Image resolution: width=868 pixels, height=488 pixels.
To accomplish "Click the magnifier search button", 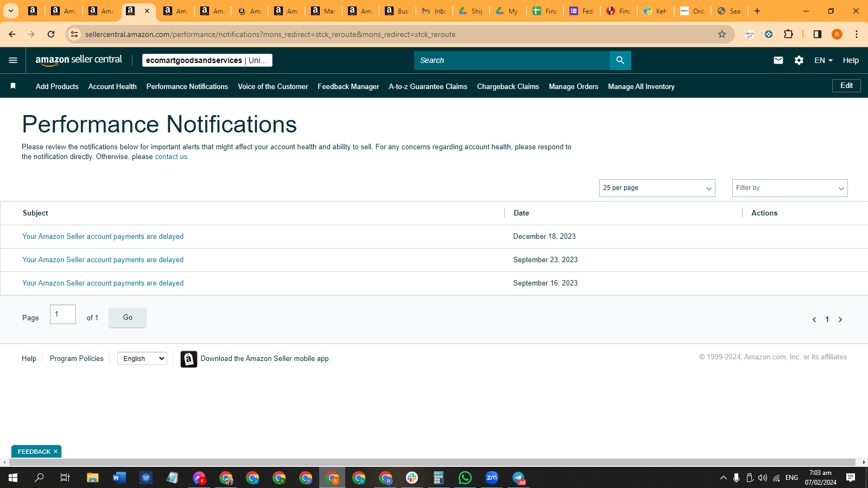I will point(620,60).
